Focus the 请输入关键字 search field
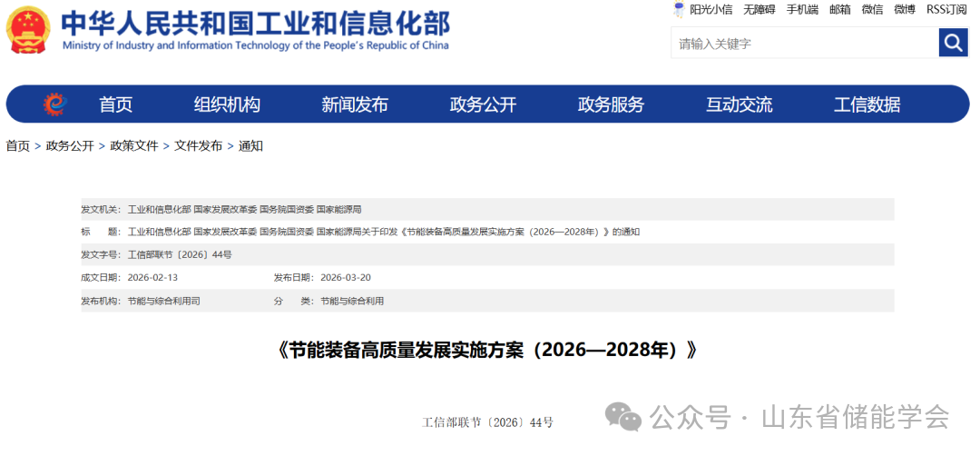980x456 pixels. pyautogui.click(x=805, y=44)
